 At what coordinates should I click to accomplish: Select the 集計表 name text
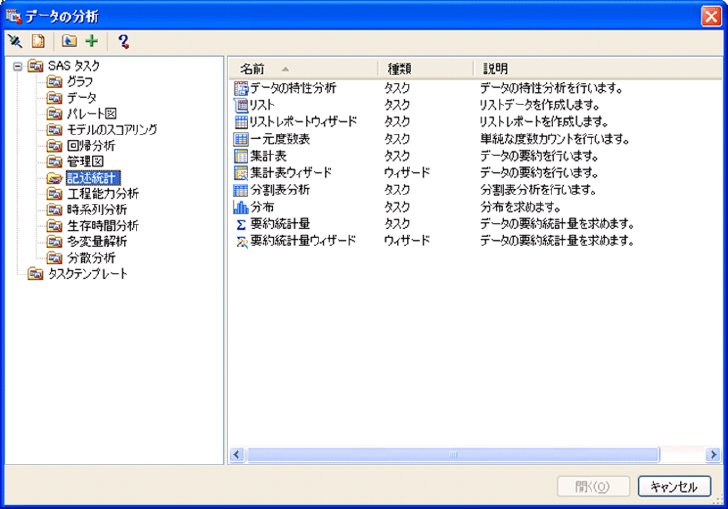(x=268, y=156)
